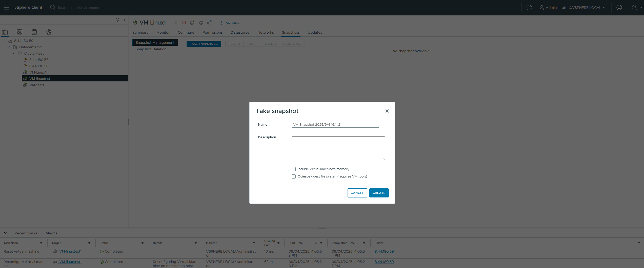Viewport: 644px width, 268px height.
Task: Open the Monitor tab
Action: pos(163,32)
